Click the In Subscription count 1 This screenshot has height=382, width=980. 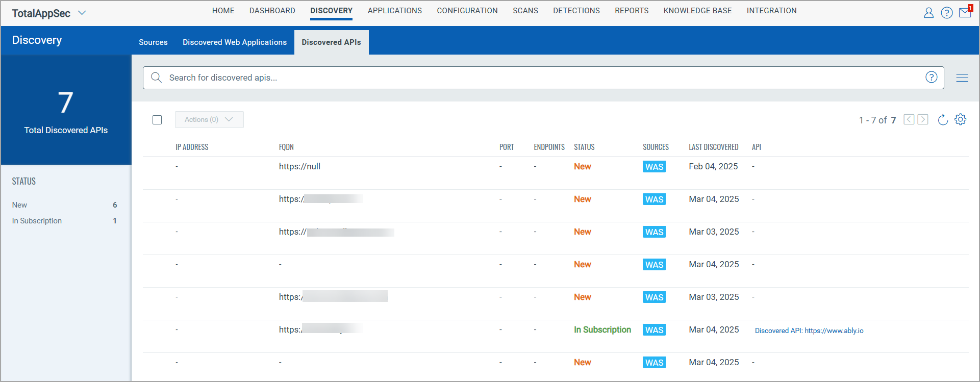[x=115, y=221]
